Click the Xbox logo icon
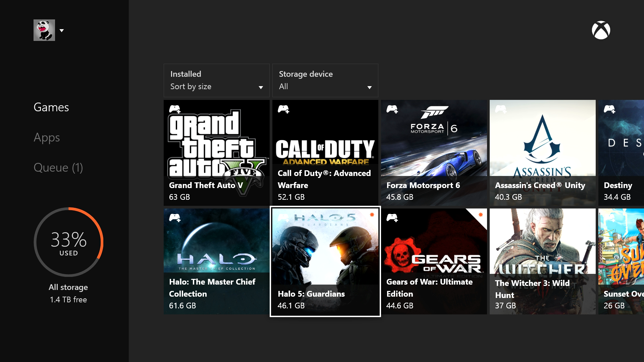The width and height of the screenshot is (644, 362). (x=601, y=30)
